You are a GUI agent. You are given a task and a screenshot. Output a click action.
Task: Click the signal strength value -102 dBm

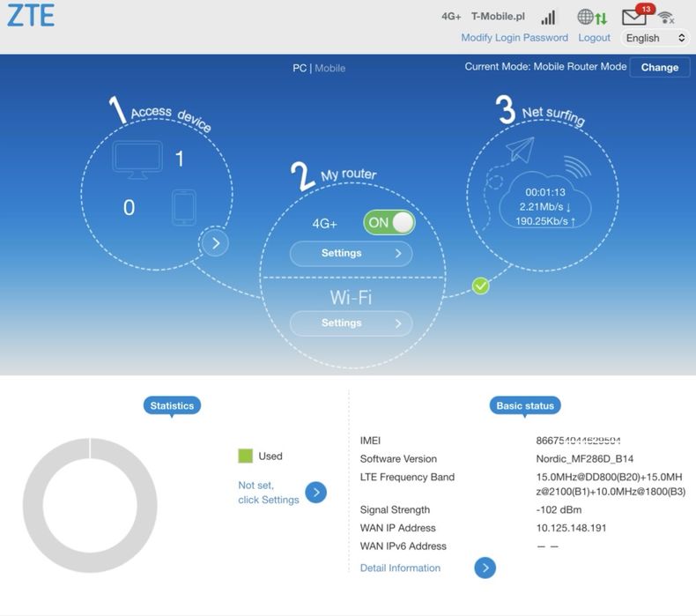(x=559, y=509)
